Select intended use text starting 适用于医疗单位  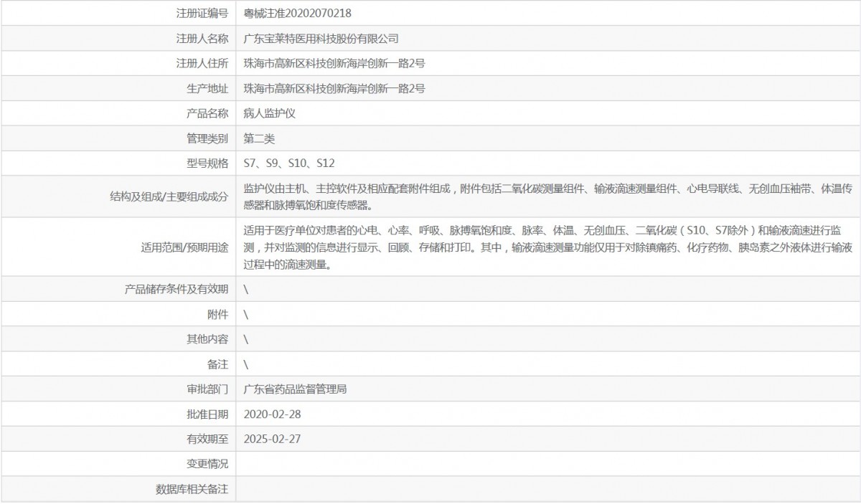[548, 247]
